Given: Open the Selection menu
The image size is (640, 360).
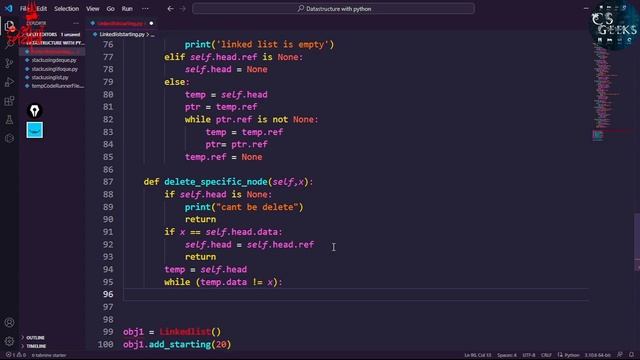Looking at the screenshot, I should pyautogui.click(x=67, y=9).
